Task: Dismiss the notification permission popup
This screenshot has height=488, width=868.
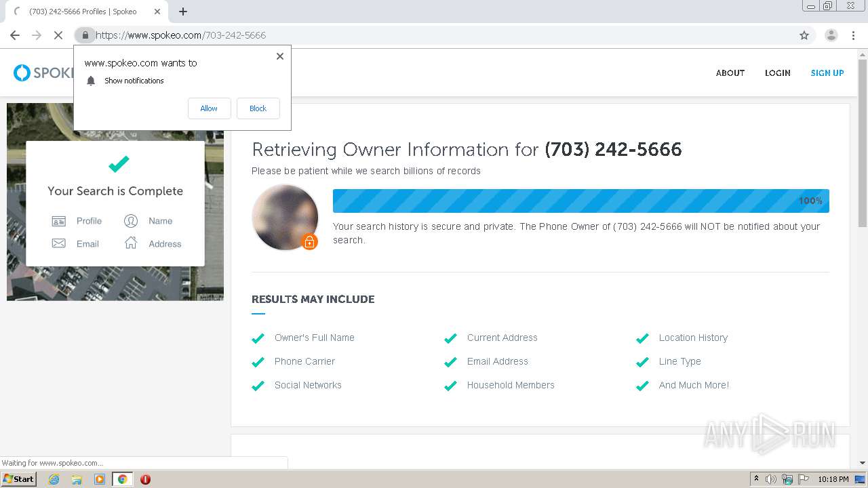Action: click(x=280, y=56)
